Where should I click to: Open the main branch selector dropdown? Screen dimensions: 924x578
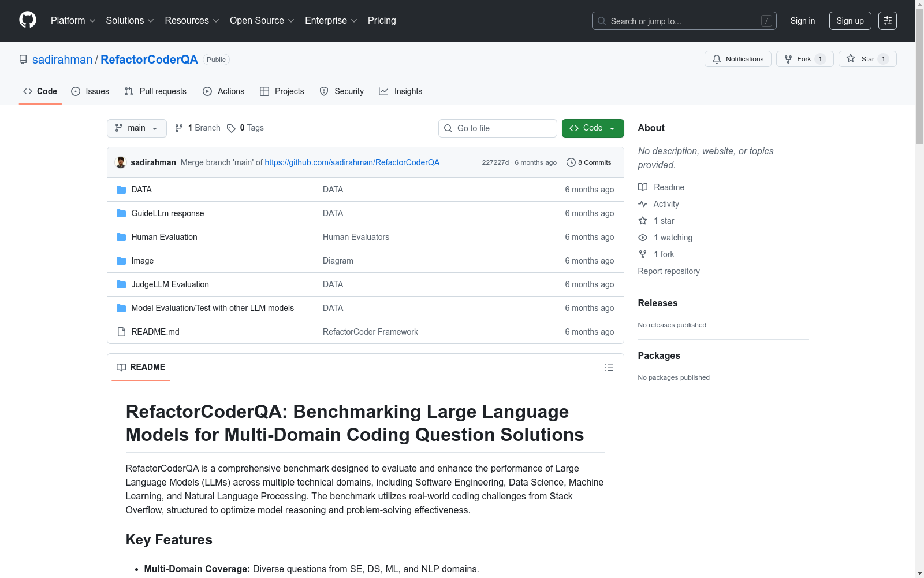coord(137,128)
